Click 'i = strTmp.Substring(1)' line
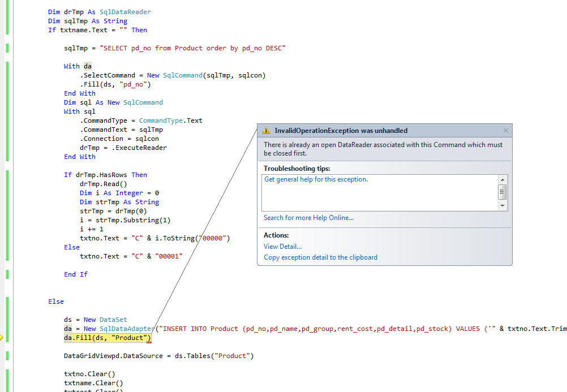Viewport: 567px width, 392px height. coord(125,220)
